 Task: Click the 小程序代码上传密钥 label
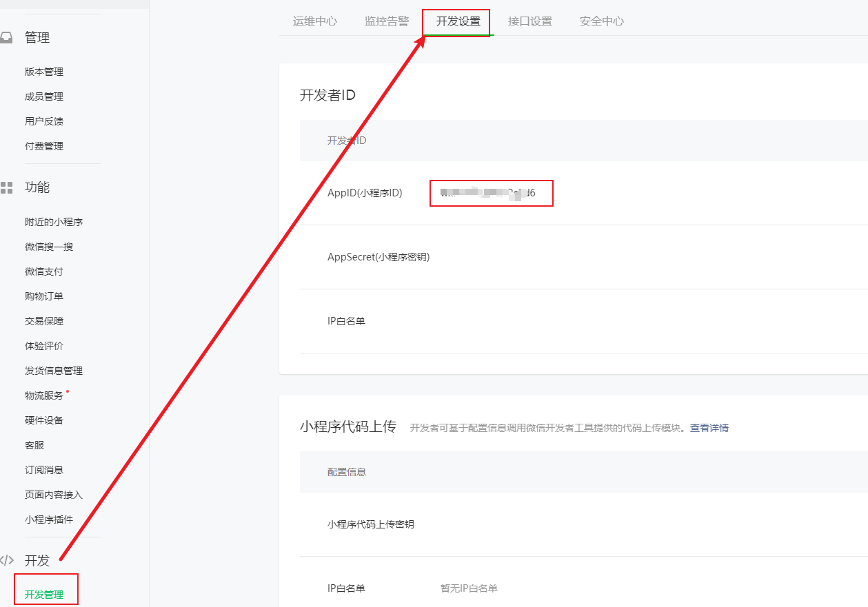click(371, 524)
